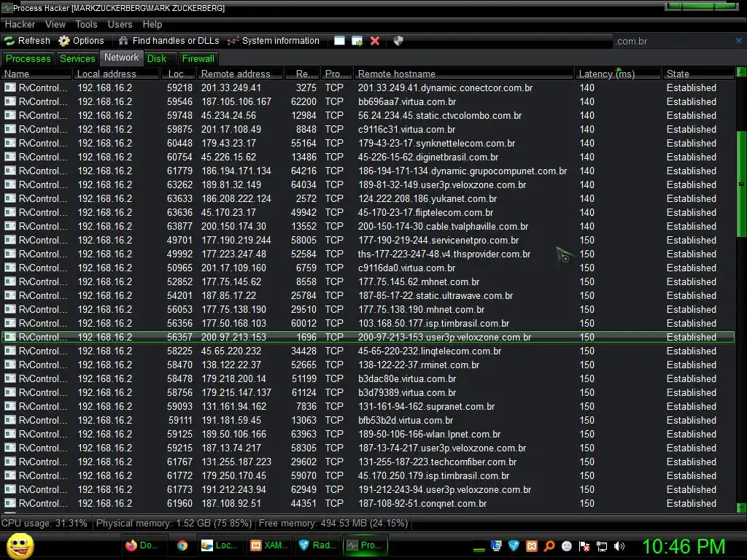Sort by Local address column header

pos(116,74)
